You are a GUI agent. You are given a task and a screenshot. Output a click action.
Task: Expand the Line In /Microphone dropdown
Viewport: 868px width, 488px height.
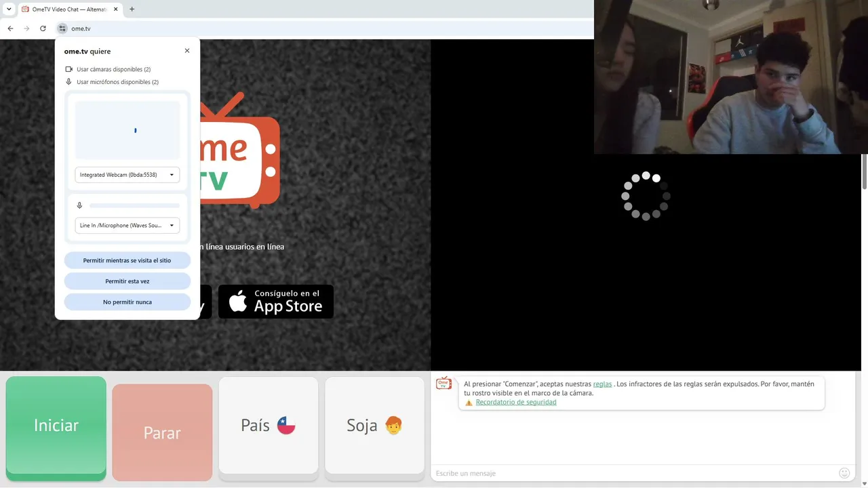[127, 226]
